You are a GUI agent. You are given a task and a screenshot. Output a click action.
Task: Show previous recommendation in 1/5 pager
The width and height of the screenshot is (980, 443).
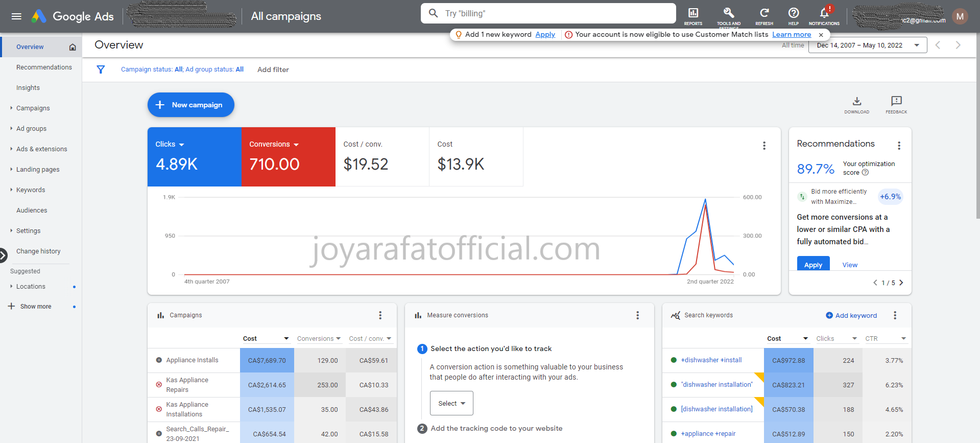point(875,283)
